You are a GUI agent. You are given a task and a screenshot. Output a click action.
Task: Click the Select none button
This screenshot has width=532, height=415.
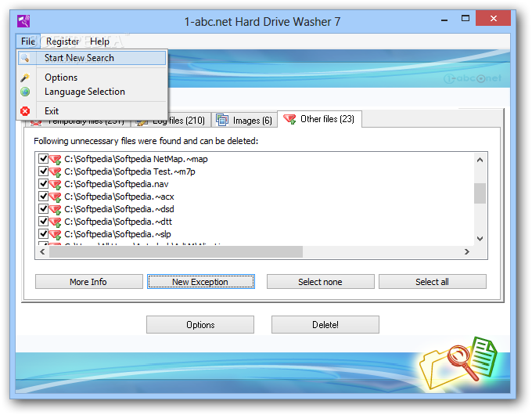pos(320,282)
